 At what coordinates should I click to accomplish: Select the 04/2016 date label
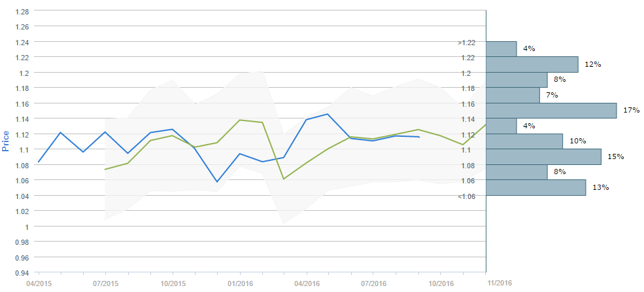point(307,283)
